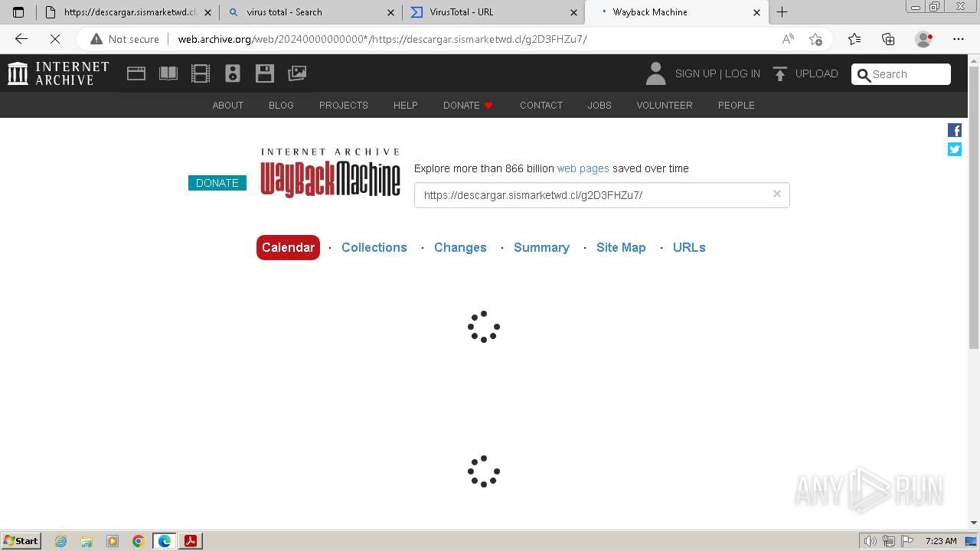
Task: Open the PEOPLE menu item
Action: pyautogui.click(x=737, y=105)
